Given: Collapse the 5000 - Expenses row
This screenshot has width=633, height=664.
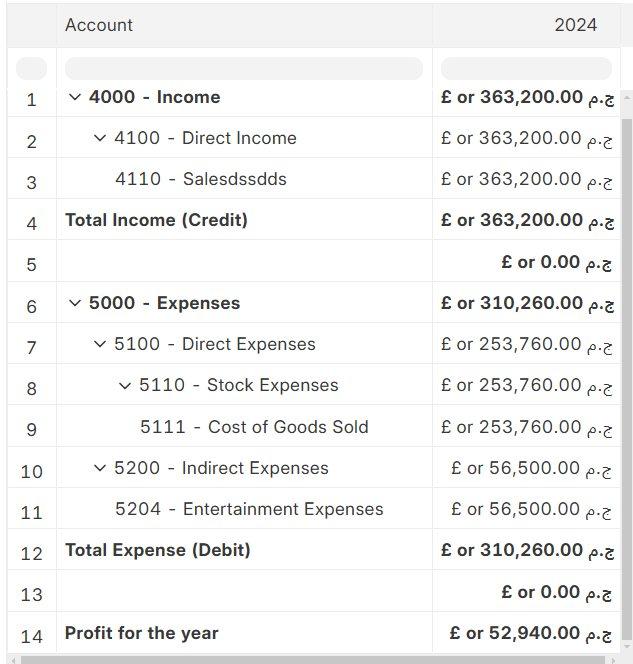Looking at the screenshot, I should click(x=75, y=304).
